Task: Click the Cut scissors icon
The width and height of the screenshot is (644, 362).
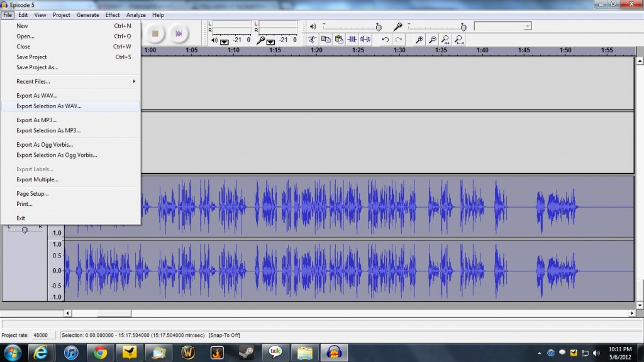Action: pos(312,40)
